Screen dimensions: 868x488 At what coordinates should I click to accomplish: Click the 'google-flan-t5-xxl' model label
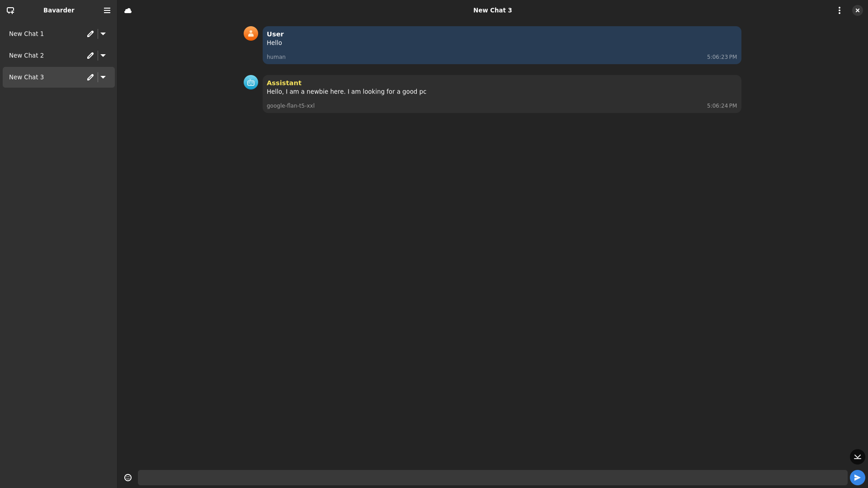[291, 106]
